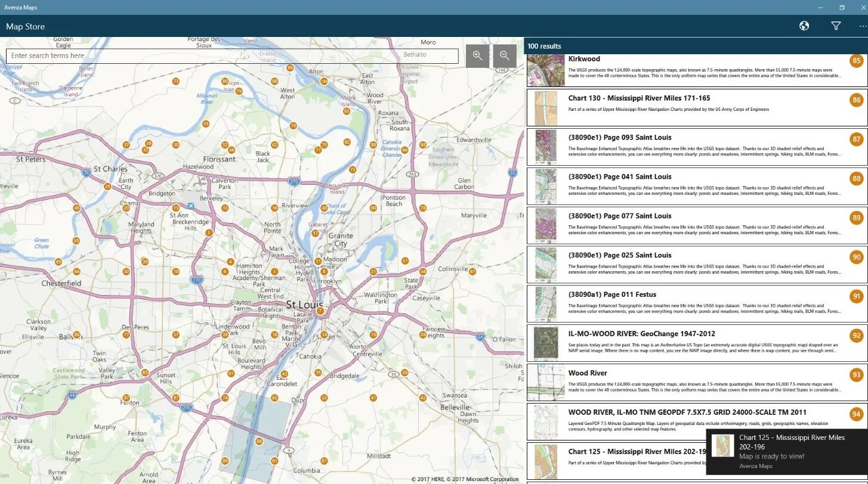
Task: Select map marker 78 west of Maryville
Action: click(422, 208)
